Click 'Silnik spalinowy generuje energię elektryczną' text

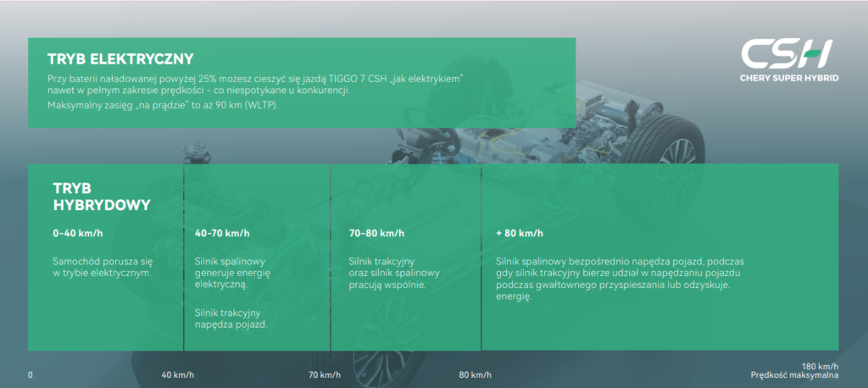(231, 274)
